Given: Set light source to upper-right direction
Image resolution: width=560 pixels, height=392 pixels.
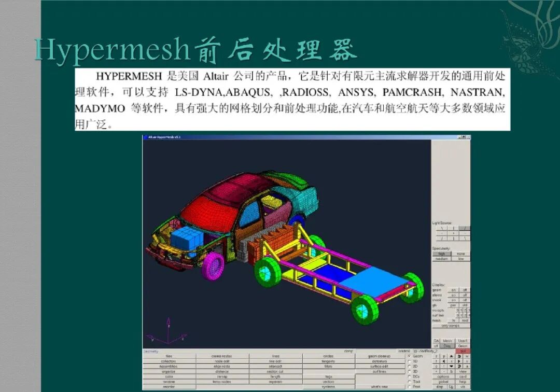Looking at the screenshot, I should pyautogui.click(x=465, y=228).
